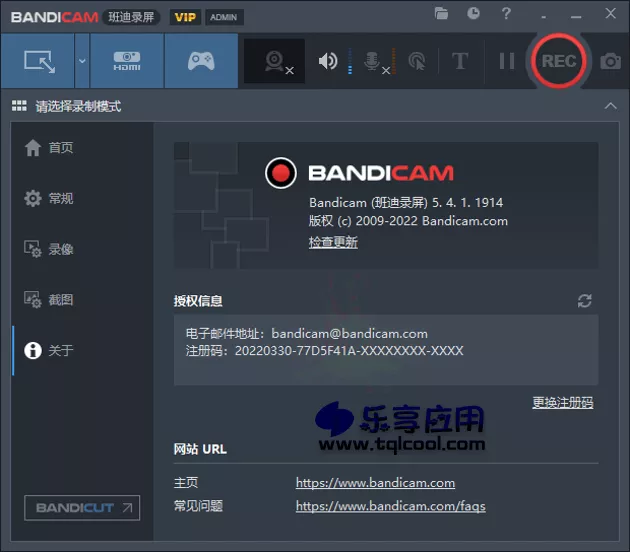Open the screen mode dropdown arrow
Image resolution: width=630 pixels, height=552 pixels.
[82, 61]
